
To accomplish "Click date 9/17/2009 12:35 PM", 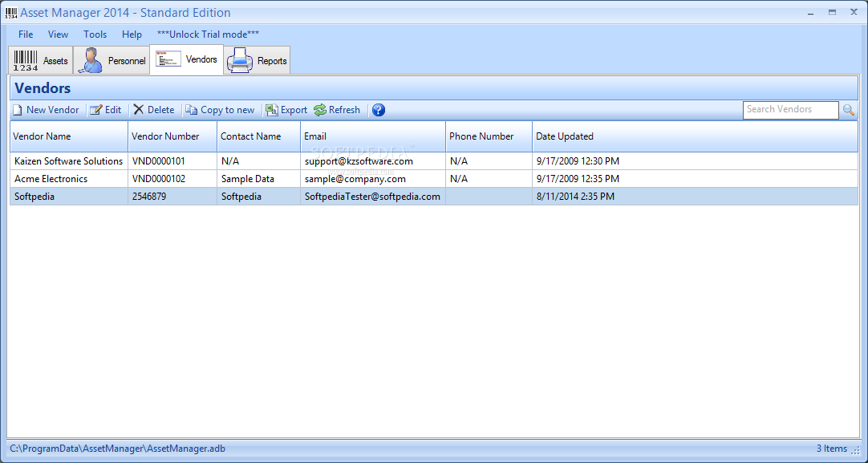I will coord(578,179).
